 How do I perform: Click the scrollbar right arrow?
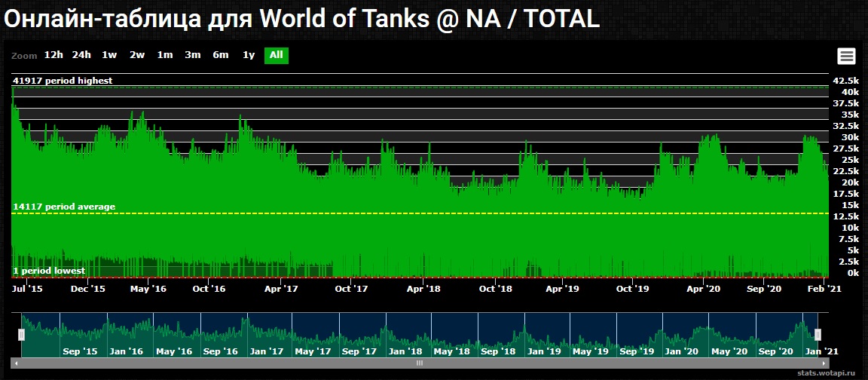pos(825,363)
